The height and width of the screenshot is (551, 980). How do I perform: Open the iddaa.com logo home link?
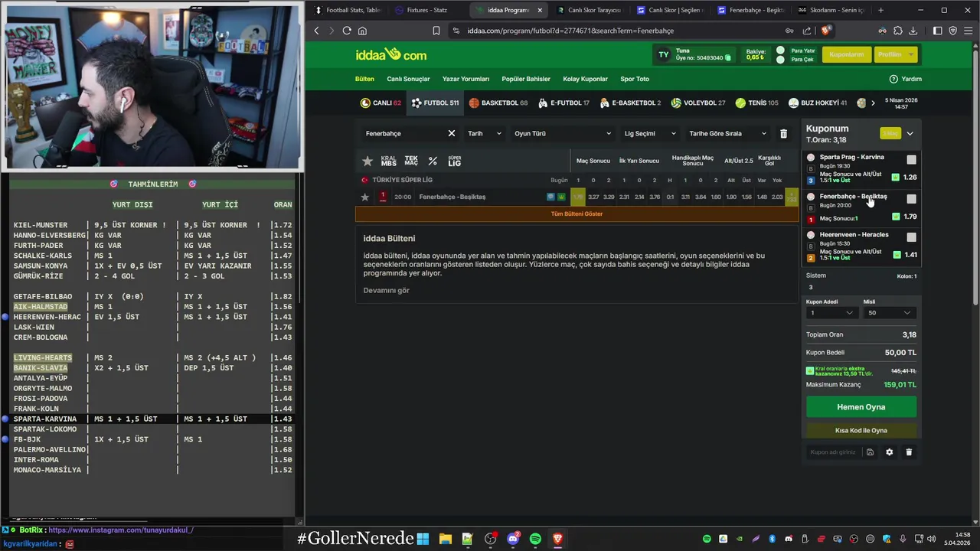coord(390,54)
